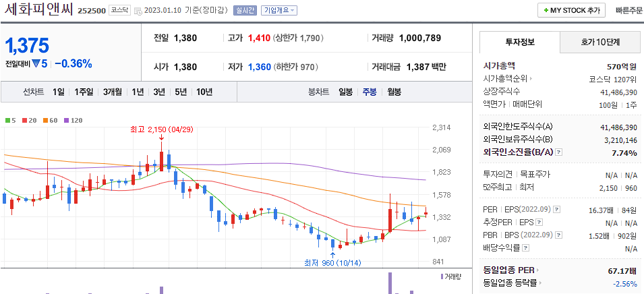644x294 pixels.
Task: Select the 3년 line chart period
Action: click(159, 92)
